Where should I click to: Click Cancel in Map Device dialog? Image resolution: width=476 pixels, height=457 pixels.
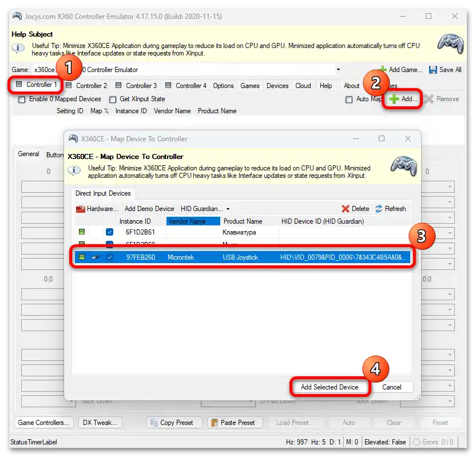click(391, 387)
